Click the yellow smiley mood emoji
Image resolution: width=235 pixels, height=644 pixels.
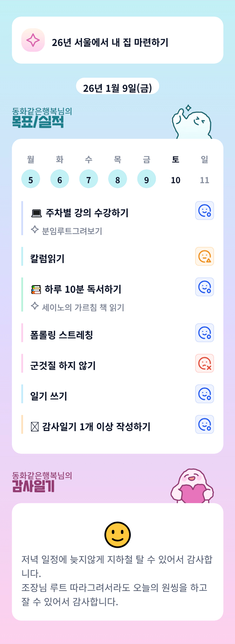point(118,535)
